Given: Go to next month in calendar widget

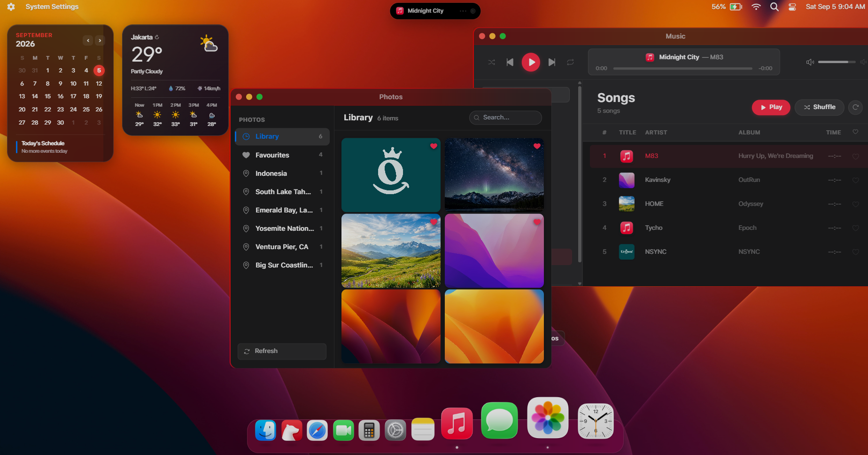Looking at the screenshot, I should [100, 40].
